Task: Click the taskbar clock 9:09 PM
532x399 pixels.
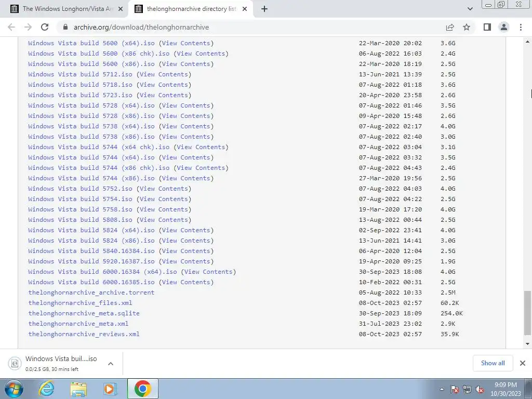Action: click(x=506, y=389)
